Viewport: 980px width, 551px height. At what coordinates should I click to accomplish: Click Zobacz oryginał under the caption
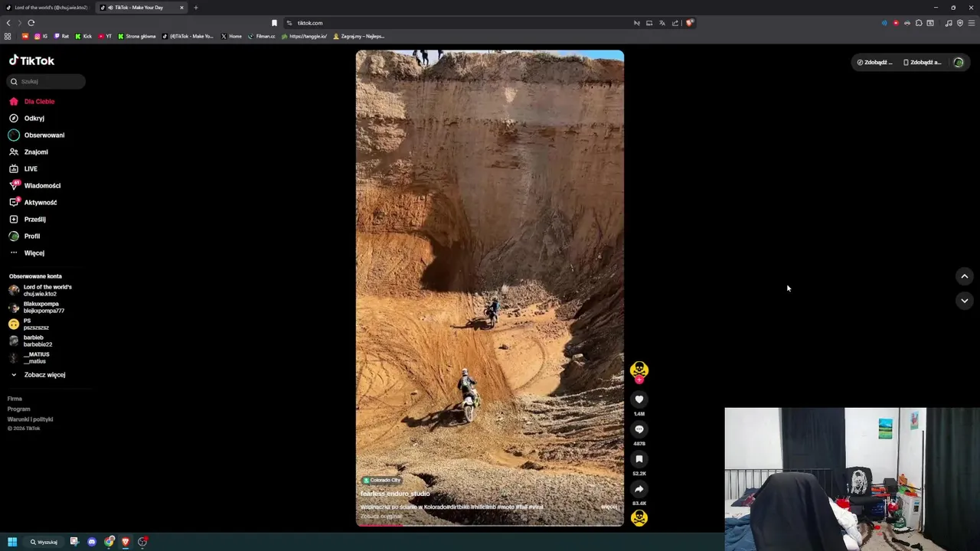[381, 517]
